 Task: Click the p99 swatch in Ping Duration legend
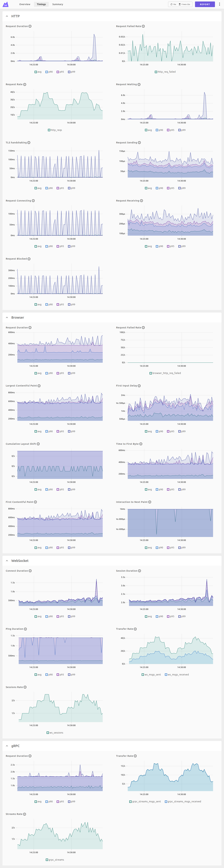(x=69, y=675)
